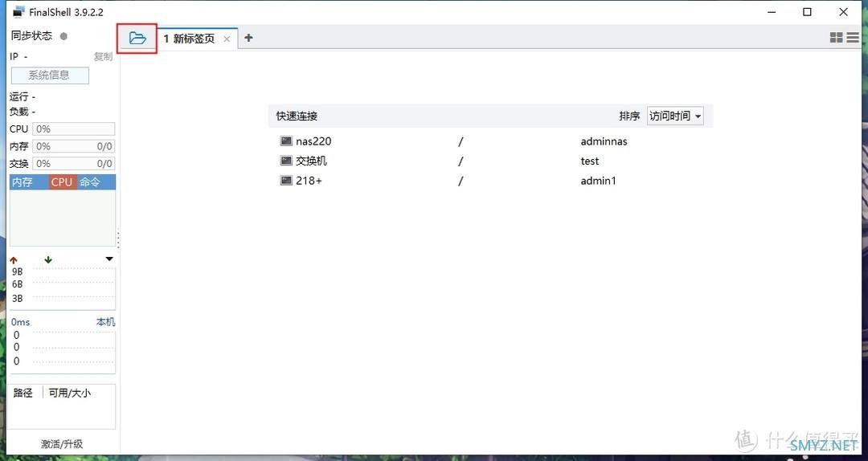This screenshot has height=461, width=868.
Task: Click the admin1 username text
Action: 598,181
